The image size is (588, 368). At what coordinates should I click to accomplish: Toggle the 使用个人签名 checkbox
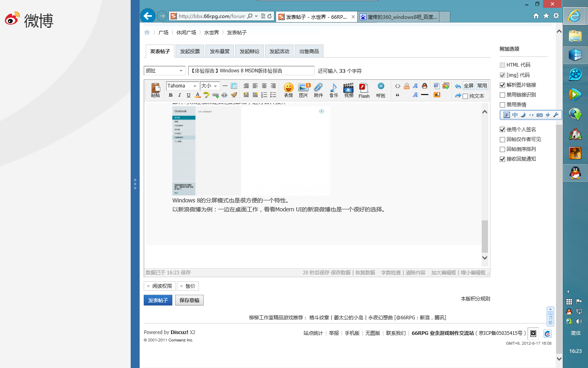coord(502,129)
